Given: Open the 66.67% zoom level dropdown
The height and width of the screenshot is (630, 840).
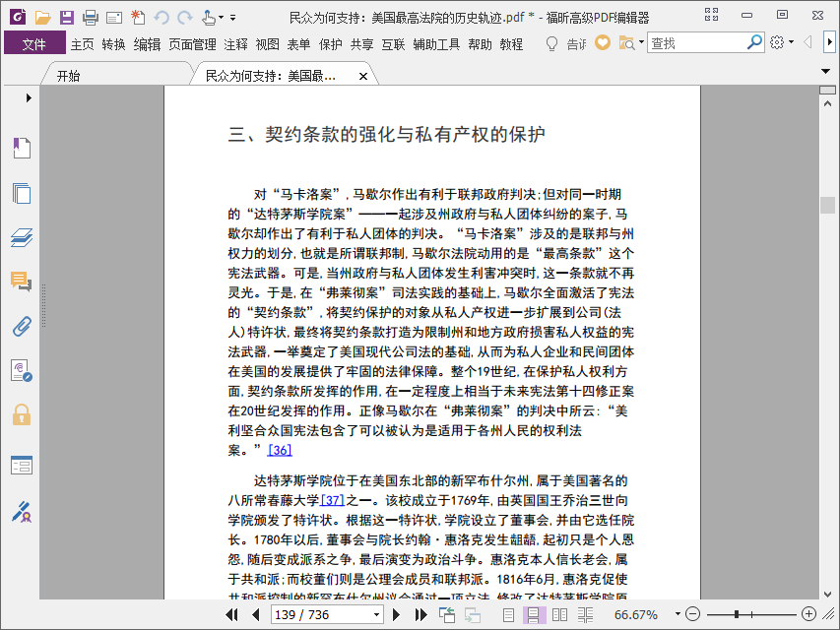Looking at the screenshot, I should tap(678, 614).
